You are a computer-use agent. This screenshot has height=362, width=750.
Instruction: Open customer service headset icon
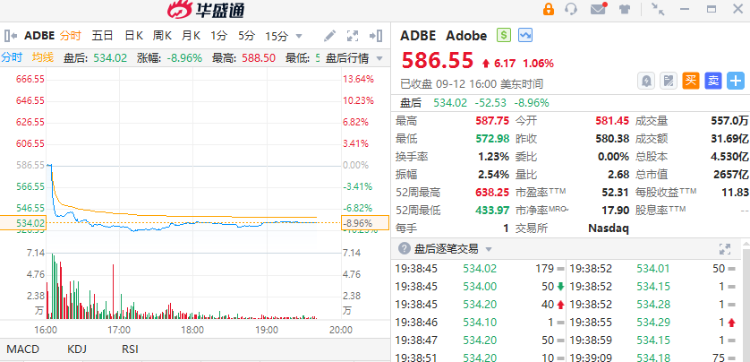pos(571,9)
